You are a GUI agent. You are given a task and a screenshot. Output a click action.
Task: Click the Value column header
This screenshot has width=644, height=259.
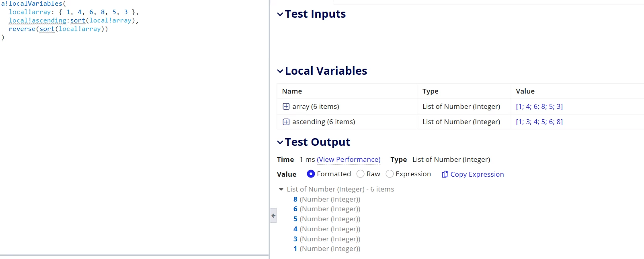525,91
